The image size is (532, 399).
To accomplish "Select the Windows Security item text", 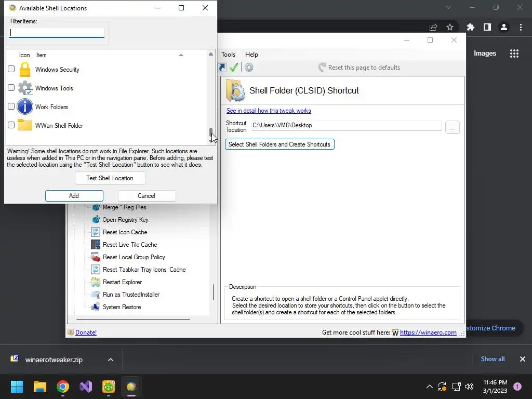I will coord(57,70).
